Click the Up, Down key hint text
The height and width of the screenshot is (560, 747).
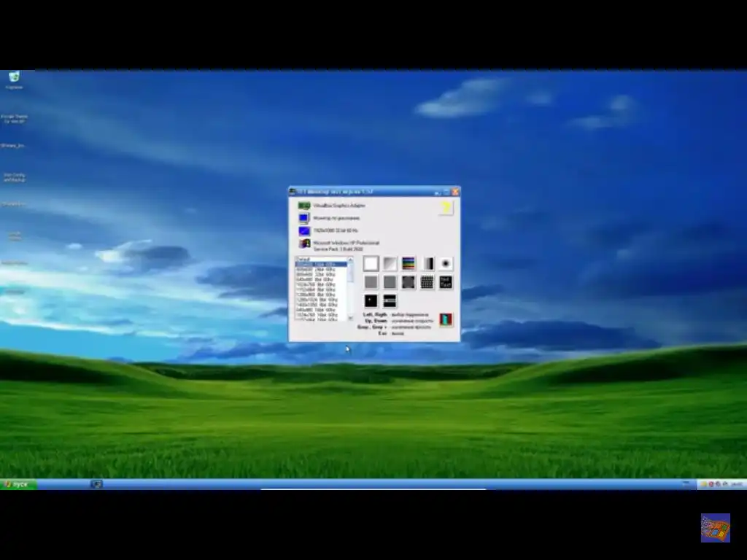[x=376, y=321]
